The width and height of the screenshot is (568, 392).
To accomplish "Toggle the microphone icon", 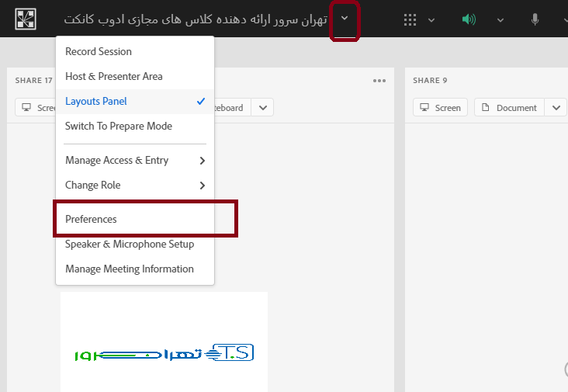I will (535, 19).
